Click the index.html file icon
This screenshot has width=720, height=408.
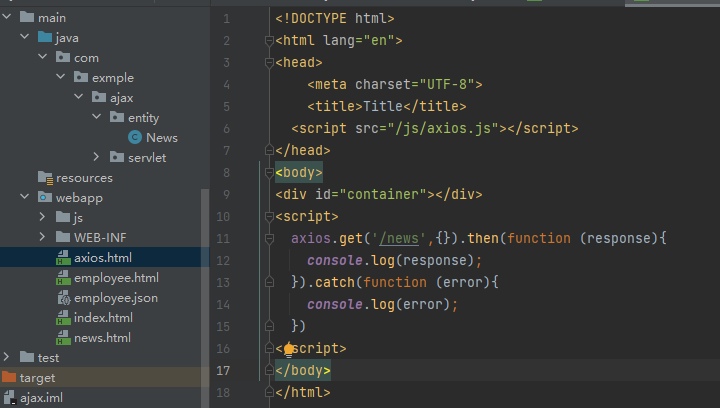coord(63,318)
